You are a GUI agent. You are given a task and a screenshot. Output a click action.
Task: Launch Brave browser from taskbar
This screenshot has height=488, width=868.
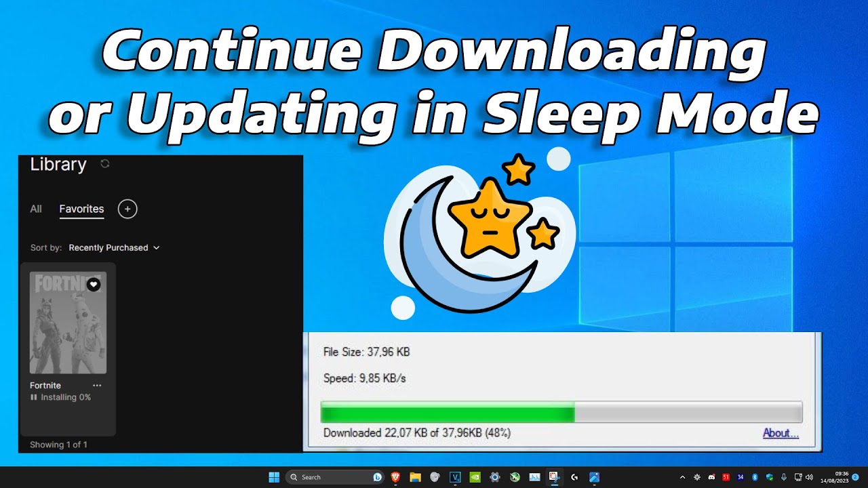click(395, 477)
